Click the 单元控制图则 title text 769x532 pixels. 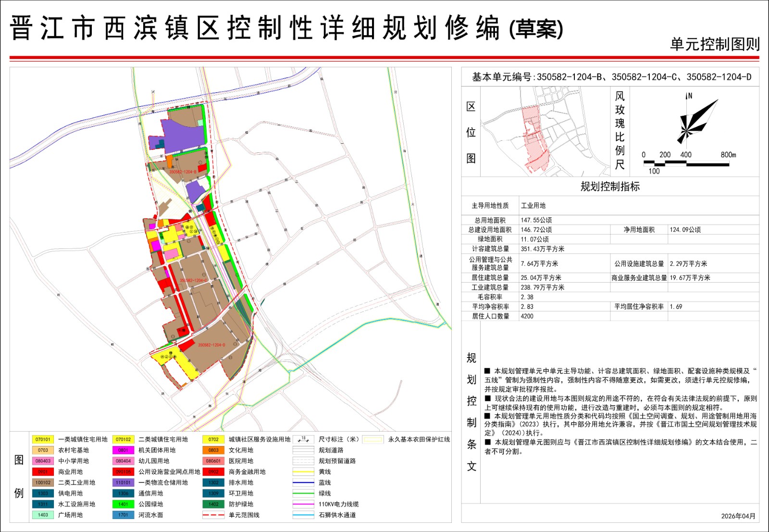(715, 44)
